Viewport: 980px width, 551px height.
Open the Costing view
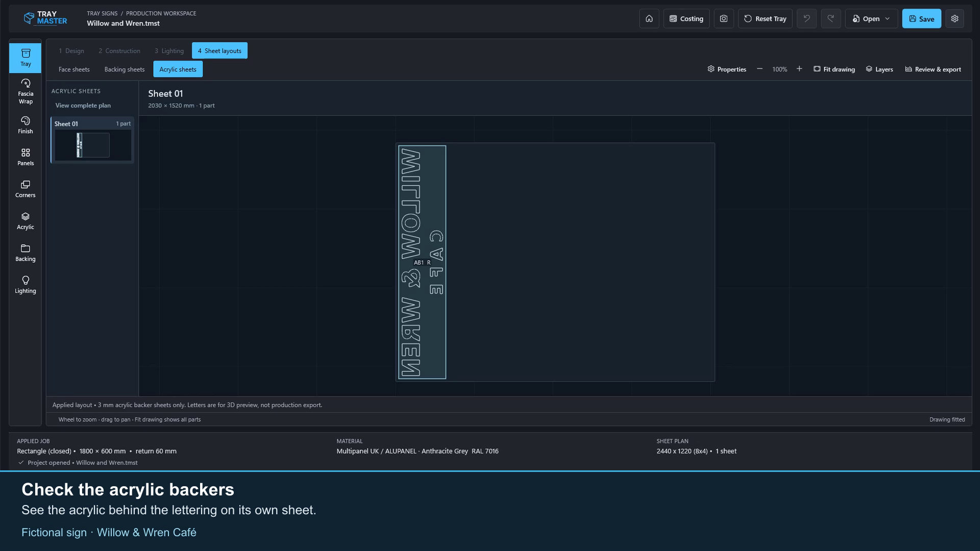686,18
